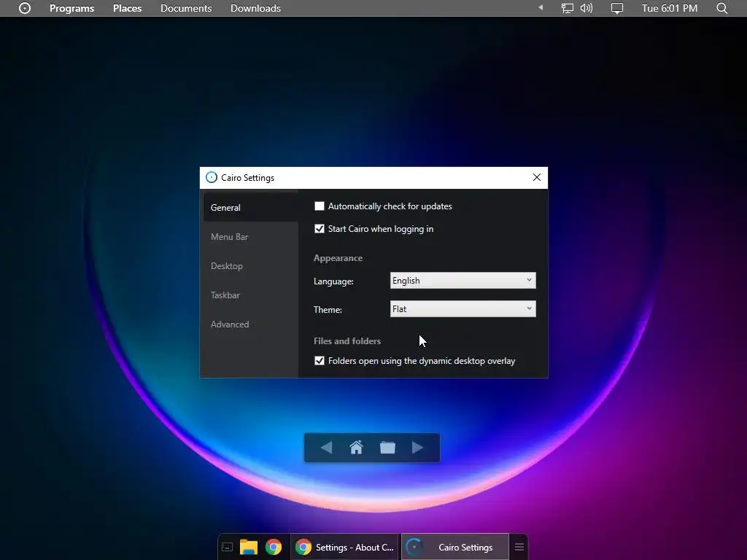
Task: Click the Cairo Settings title bar icon
Action: click(211, 178)
